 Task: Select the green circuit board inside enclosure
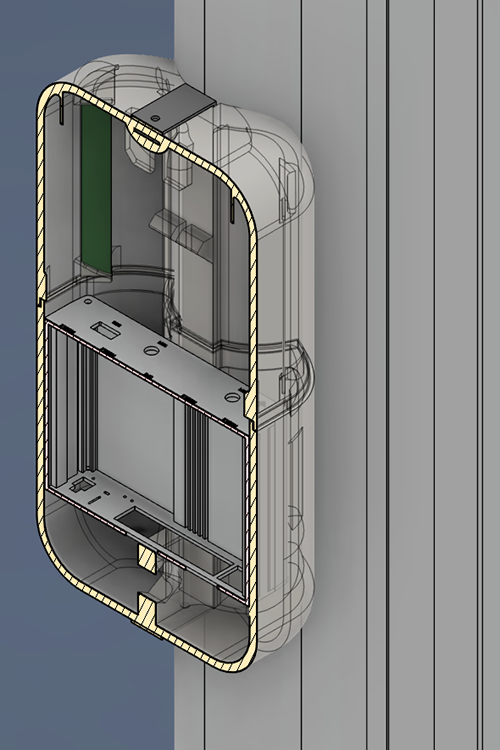(96, 189)
